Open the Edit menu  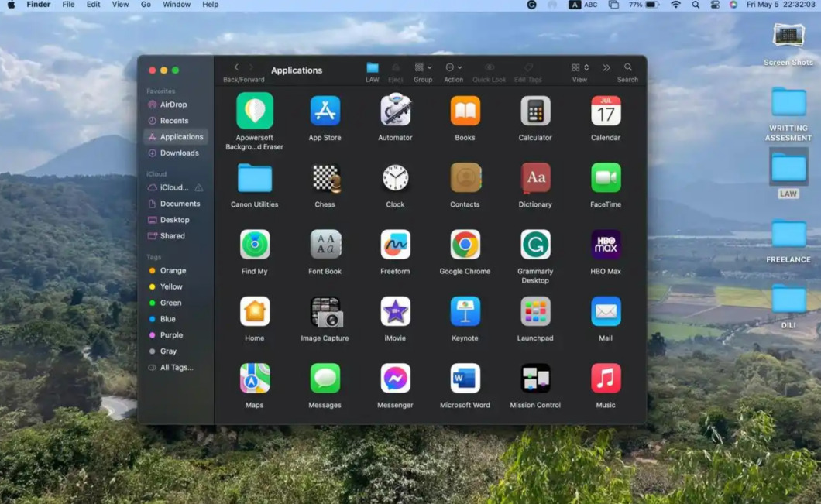[x=93, y=5]
